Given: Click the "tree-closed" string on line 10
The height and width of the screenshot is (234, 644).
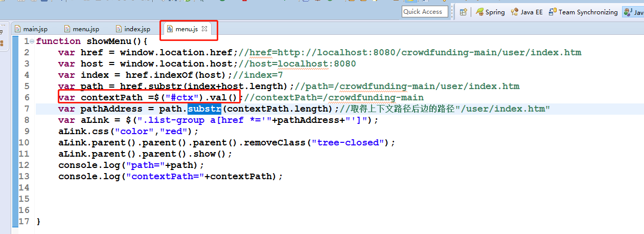Looking at the screenshot, I should point(348,142).
